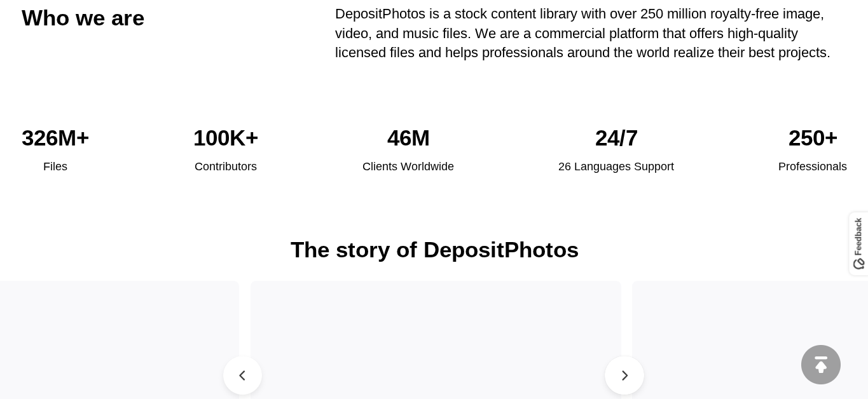Viewport: 868px width, 399px height.
Task: Click the 250+ Professionals stat
Action: click(x=813, y=138)
